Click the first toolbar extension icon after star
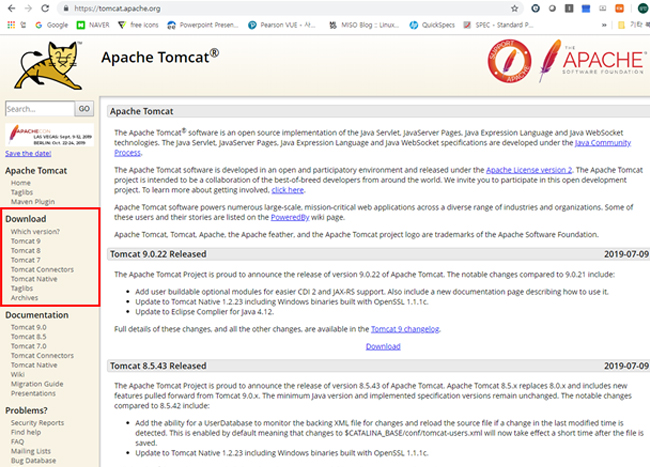 (x=536, y=8)
